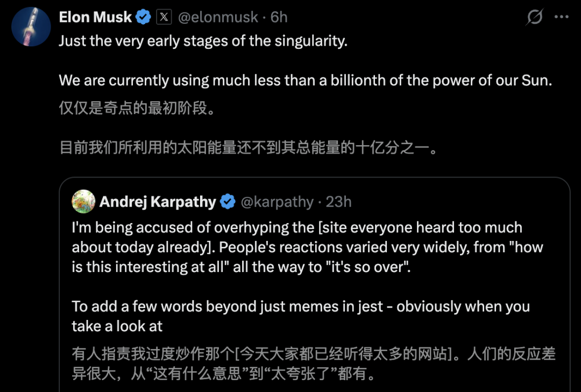Screen dimensions: 581x392
Task: Open the post's three-dot More menu
Action: coord(561,17)
